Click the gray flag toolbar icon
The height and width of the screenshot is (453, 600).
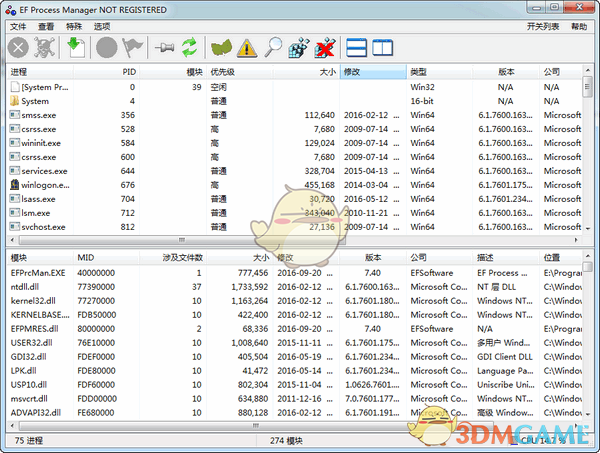132,48
